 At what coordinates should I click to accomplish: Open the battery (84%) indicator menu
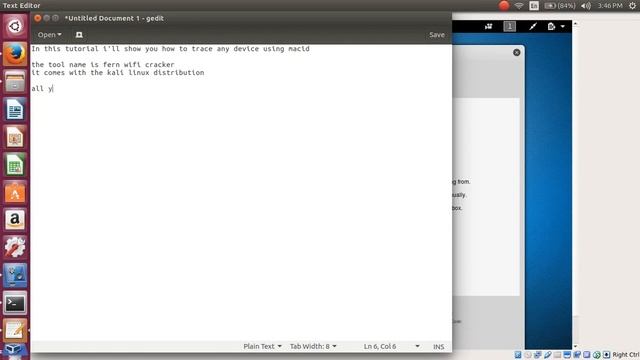pyautogui.click(x=560, y=5)
